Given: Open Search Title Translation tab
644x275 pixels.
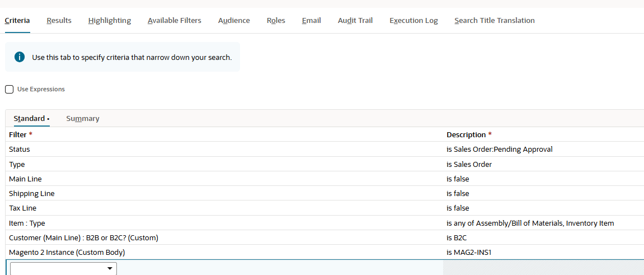Looking at the screenshot, I should (495, 21).
